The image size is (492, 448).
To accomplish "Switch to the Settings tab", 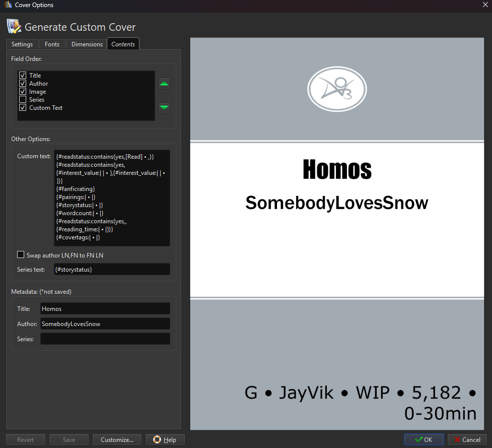I will [22, 44].
